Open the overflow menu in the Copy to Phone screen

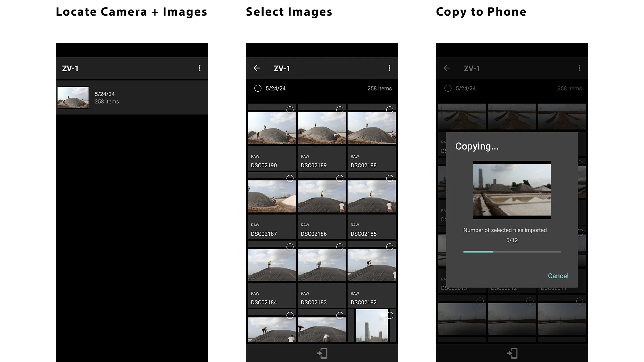pos(579,68)
